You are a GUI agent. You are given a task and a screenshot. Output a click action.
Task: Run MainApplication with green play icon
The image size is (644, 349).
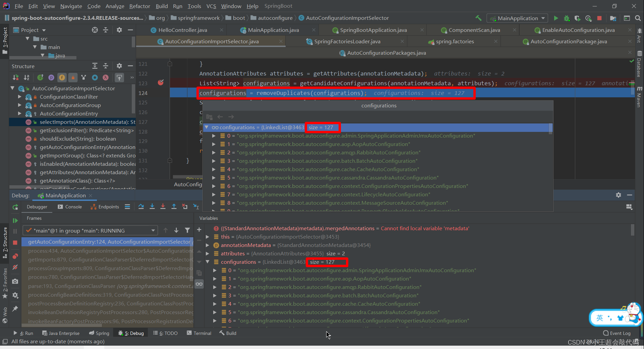coord(556,18)
